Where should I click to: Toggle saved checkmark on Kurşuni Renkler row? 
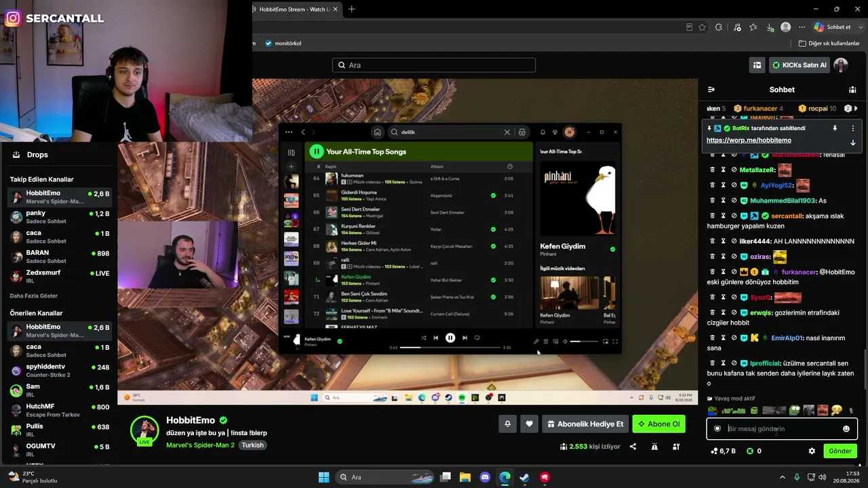tap(493, 229)
